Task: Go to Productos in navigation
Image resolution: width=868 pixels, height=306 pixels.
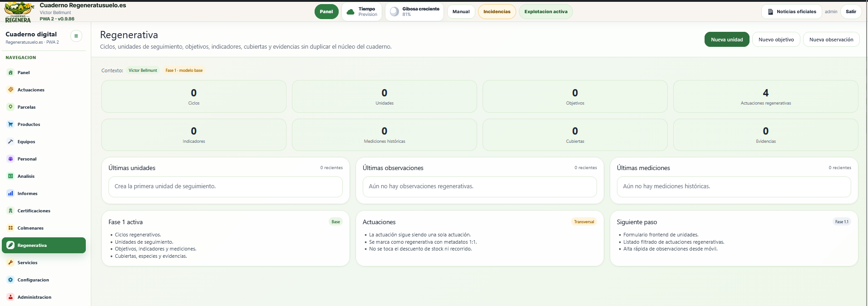Action: click(x=44, y=124)
